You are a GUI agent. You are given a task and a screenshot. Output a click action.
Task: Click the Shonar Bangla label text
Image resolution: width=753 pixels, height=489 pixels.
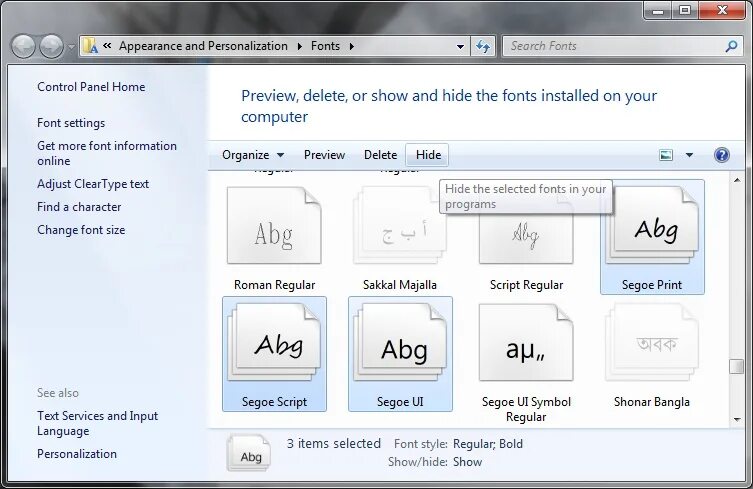pyautogui.click(x=652, y=402)
